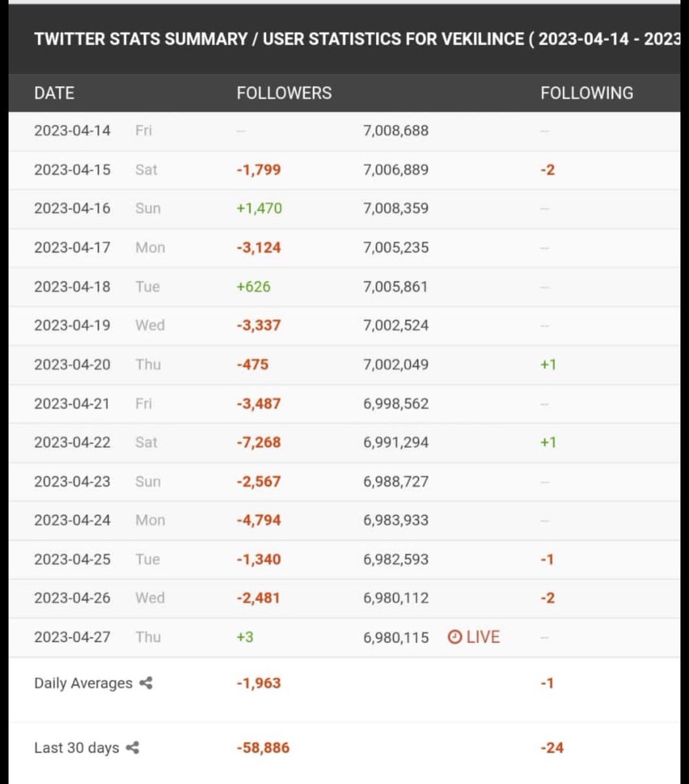Click the share icon beside Daily Averages

pos(146,683)
